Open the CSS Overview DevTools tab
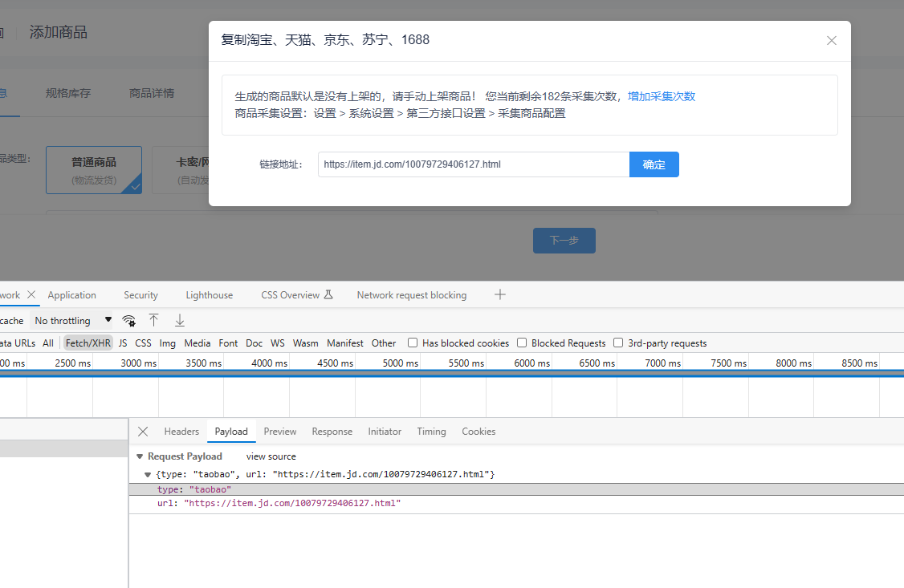 [x=290, y=295]
